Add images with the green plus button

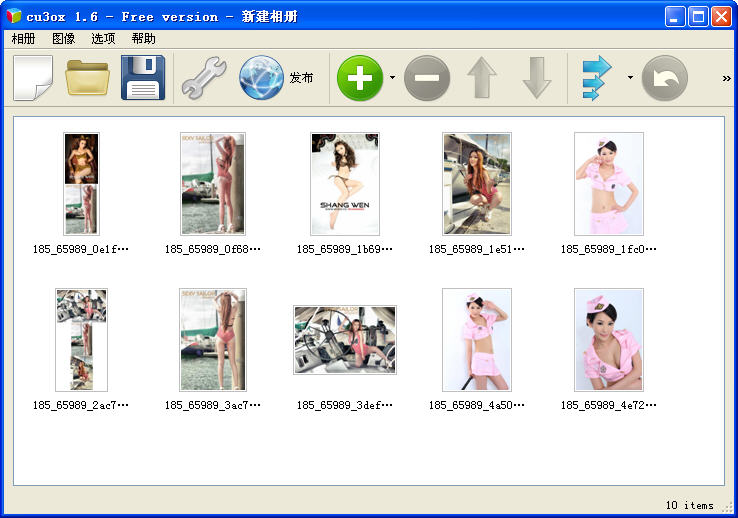point(360,78)
